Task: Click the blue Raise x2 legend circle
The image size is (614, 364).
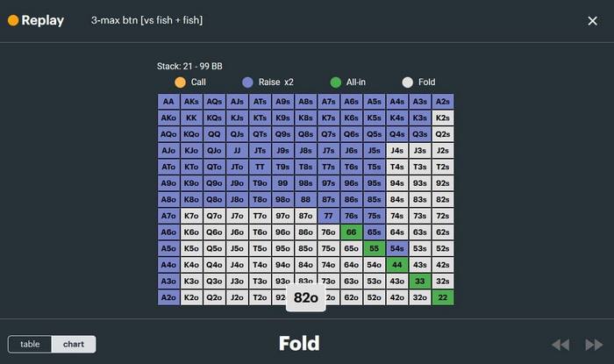Action: [247, 82]
